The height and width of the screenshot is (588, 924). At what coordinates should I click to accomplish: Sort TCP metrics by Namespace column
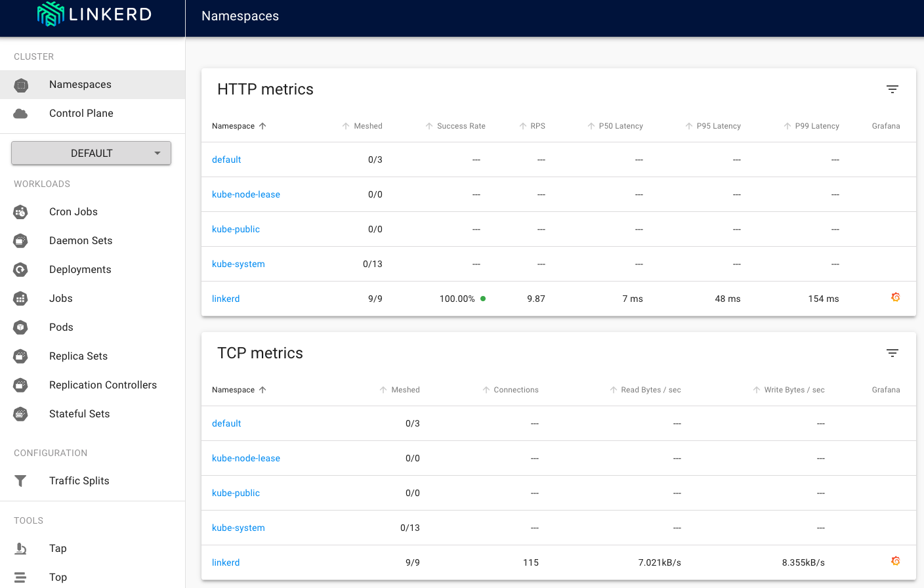click(239, 390)
